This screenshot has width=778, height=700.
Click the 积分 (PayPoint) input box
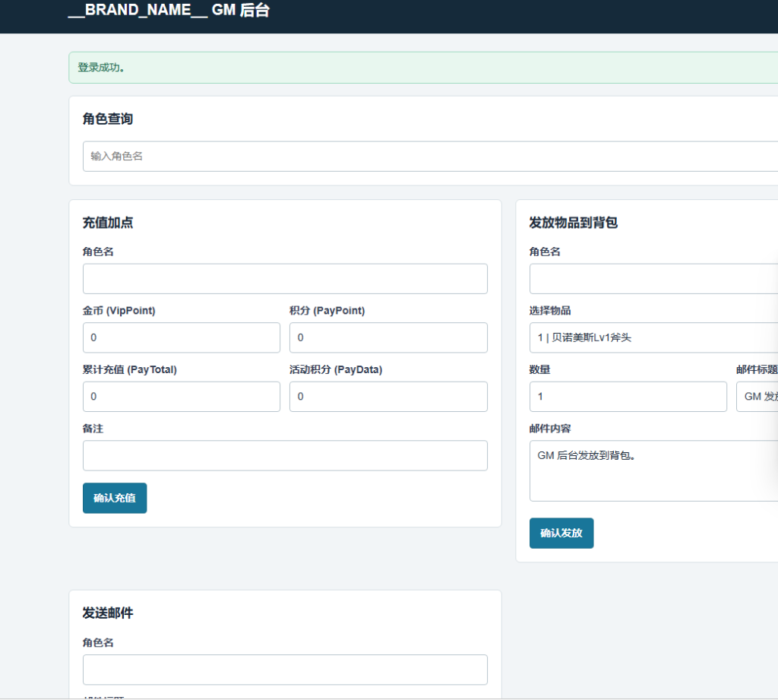[x=388, y=337]
